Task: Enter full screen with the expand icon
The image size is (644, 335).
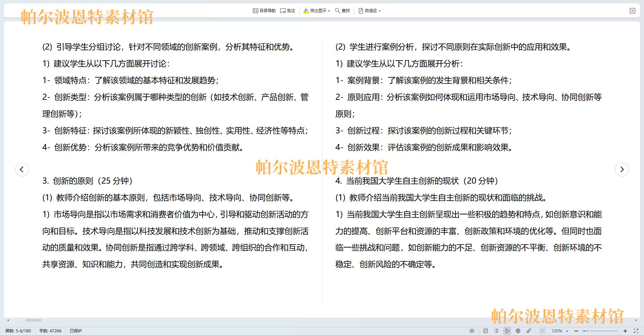Action: coord(636,331)
